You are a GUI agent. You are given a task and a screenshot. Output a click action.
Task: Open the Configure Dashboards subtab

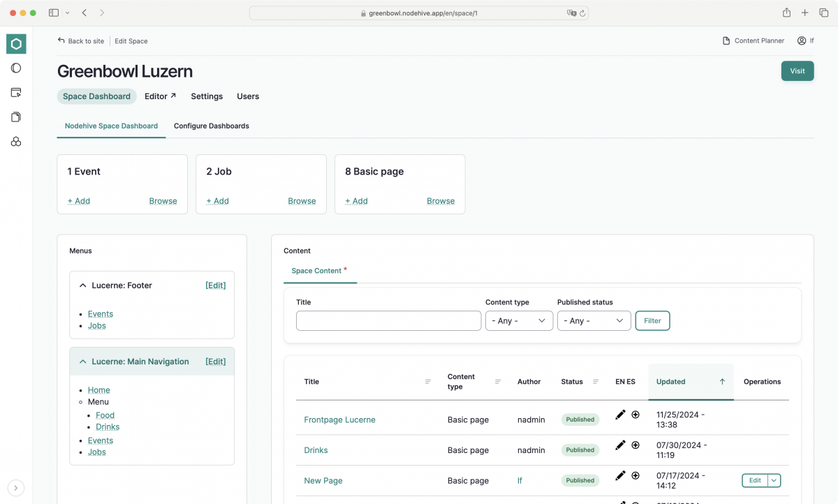[x=212, y=126]
